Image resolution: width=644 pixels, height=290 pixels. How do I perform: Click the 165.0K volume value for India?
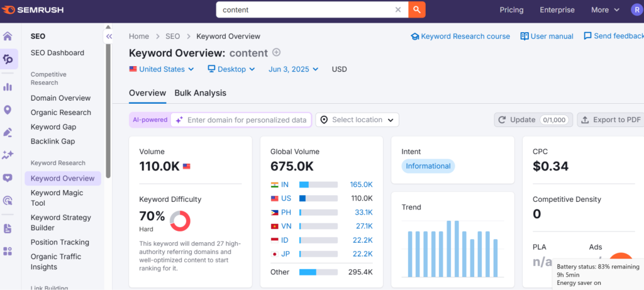pyautogui.click(x=361, y=184)
